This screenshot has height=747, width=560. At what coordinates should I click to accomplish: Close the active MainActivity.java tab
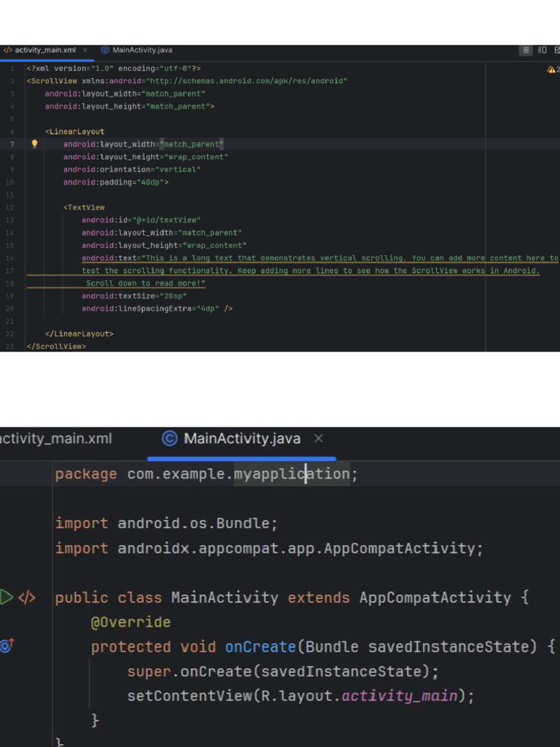click(318, 438)
